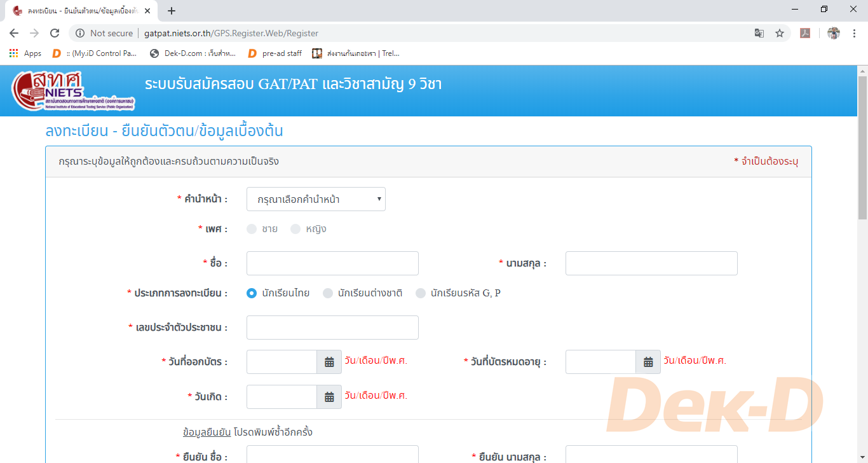868x463 pixels.
Task: Click the นามสกุล last name input field
Action: [651, 263]
